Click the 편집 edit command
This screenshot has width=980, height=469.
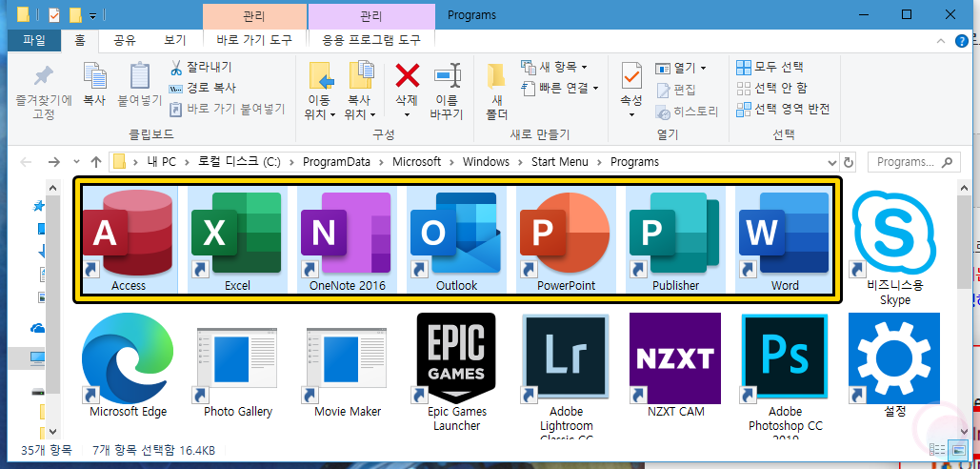[x=675, y=90]
